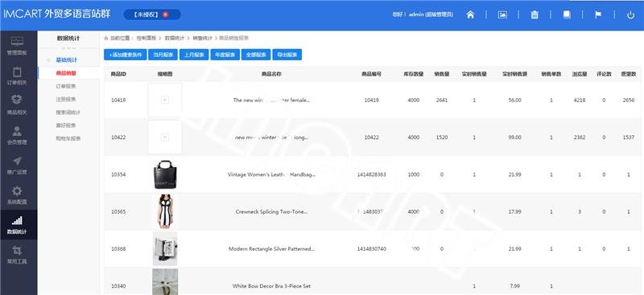Dismiss the 未授权 badge red X
Image resolution: width=644 pixels, height=295 pixels.
166,14
